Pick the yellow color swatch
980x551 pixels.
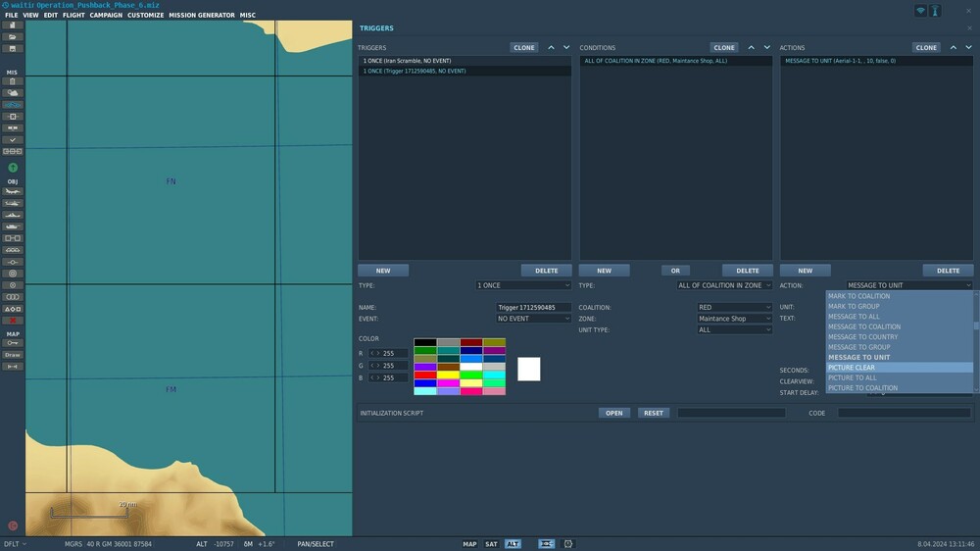(448, 375)
